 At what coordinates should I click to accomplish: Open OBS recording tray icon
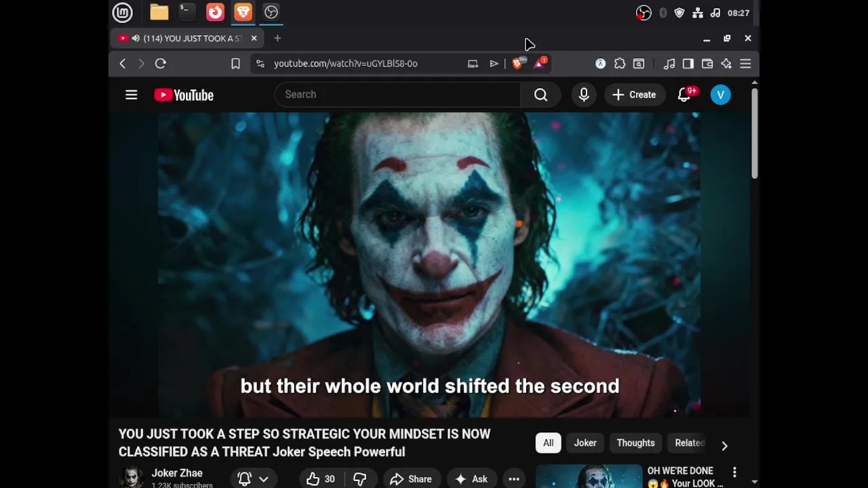click(x=644, y=13)
